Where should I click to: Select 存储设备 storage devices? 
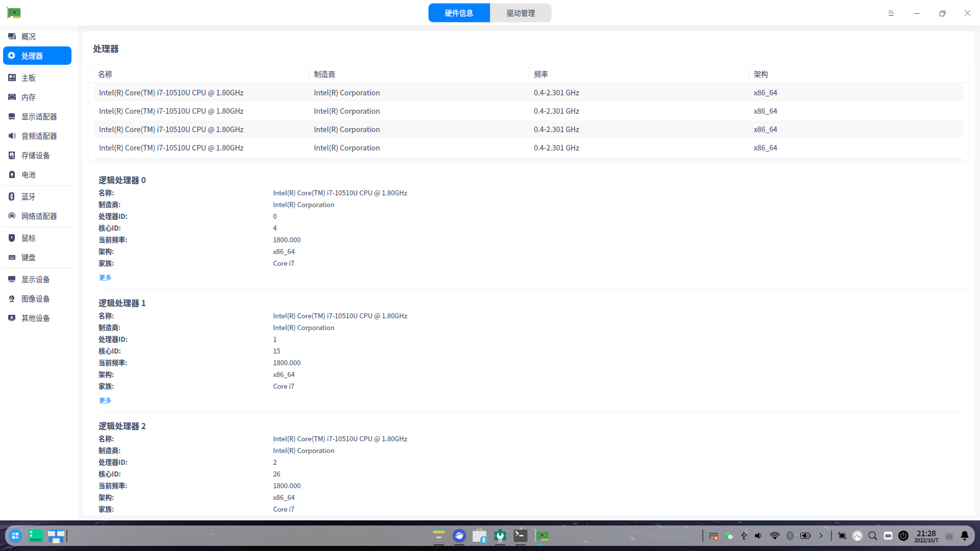click(37, 156)
